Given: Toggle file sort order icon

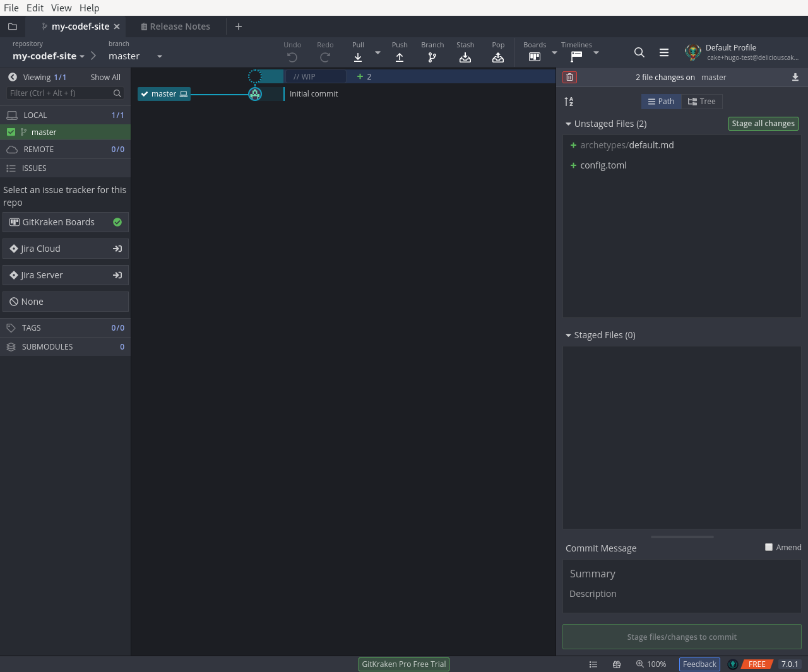Looking at the screenshot, I should pos(569,102).
